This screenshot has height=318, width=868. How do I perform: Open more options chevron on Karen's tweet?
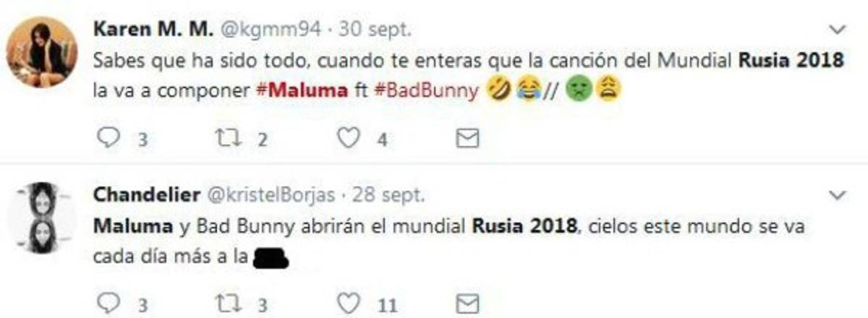pos(838,30)
